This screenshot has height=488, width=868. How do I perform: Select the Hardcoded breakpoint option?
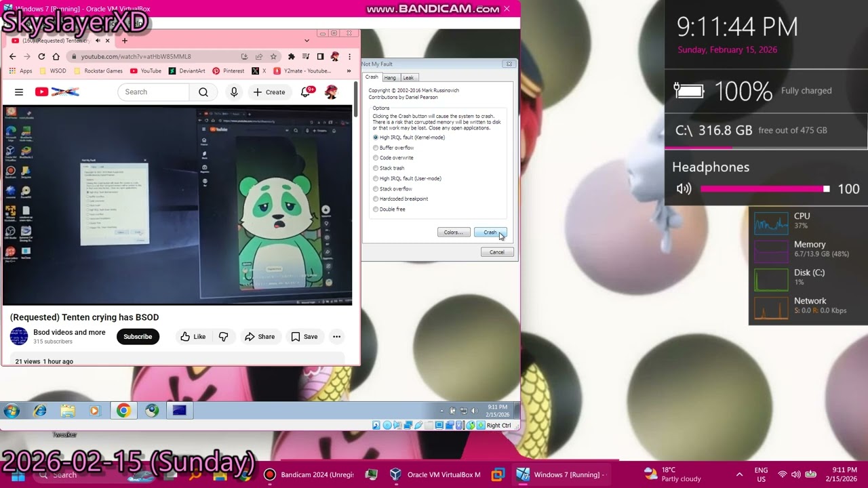pyautogui.click(x=400, y=199)
